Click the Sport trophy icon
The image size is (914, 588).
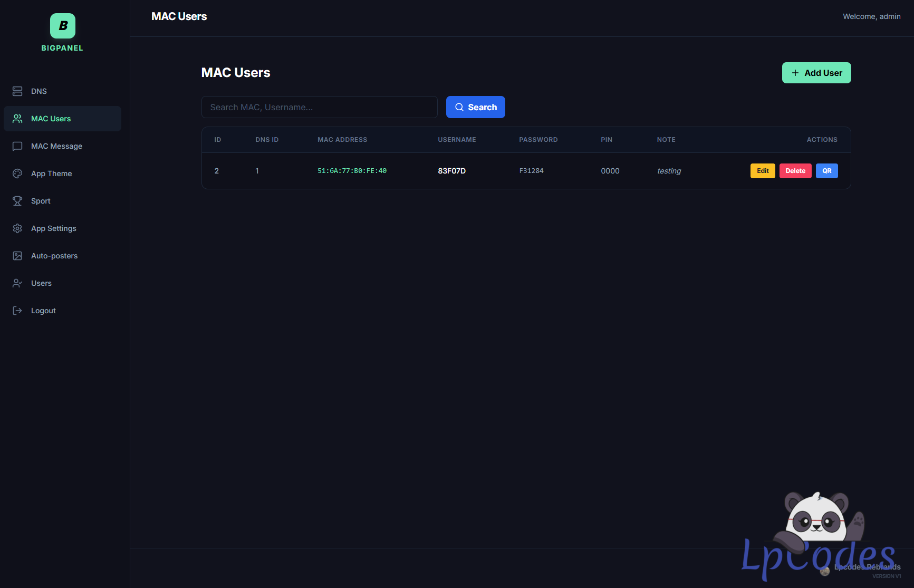pyautogui.click(x=17, y=201)
